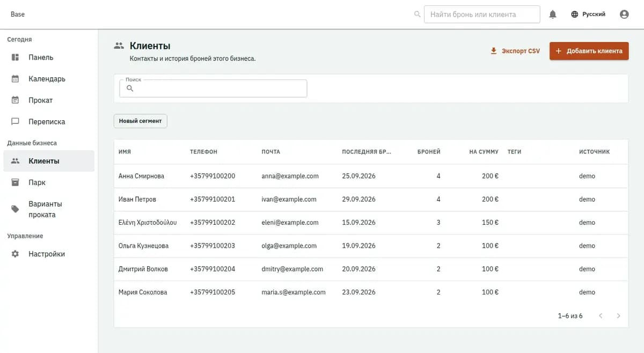Click the globe icon beside Русский

575,14
